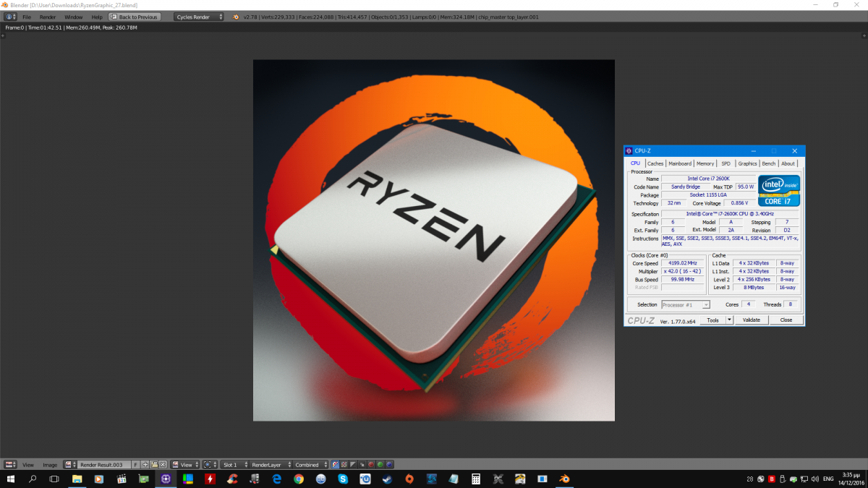Image resolution: width=868 pixels, height=488 pixels.
Task: Click the Blender logo in the header
Action: [236, 17]
